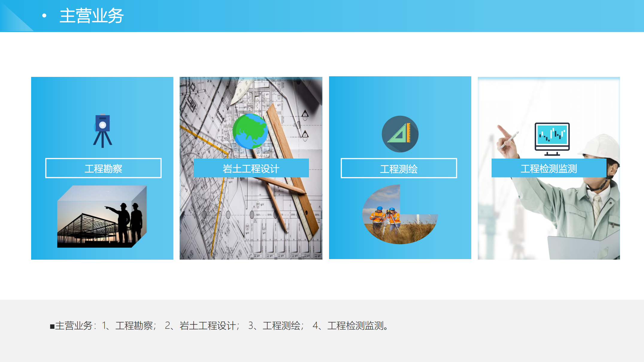Select the 工程检测监测 label box

[549, 168]
